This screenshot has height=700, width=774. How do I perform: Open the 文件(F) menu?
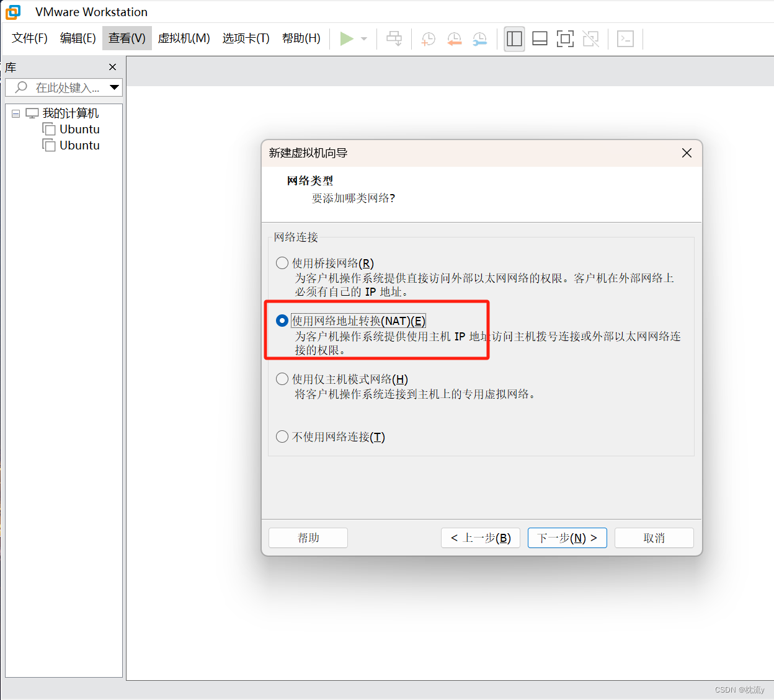point(30,38)
